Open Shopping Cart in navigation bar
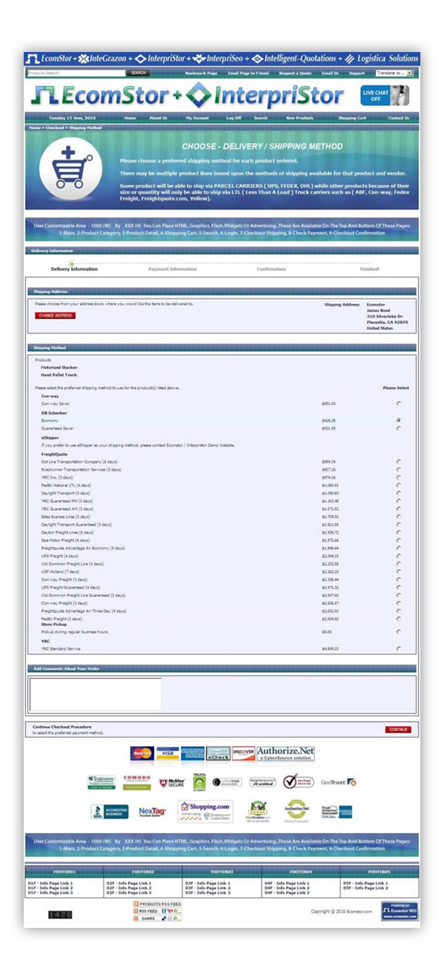This screenshot has height=980, width=444. (x=352, y=118)
